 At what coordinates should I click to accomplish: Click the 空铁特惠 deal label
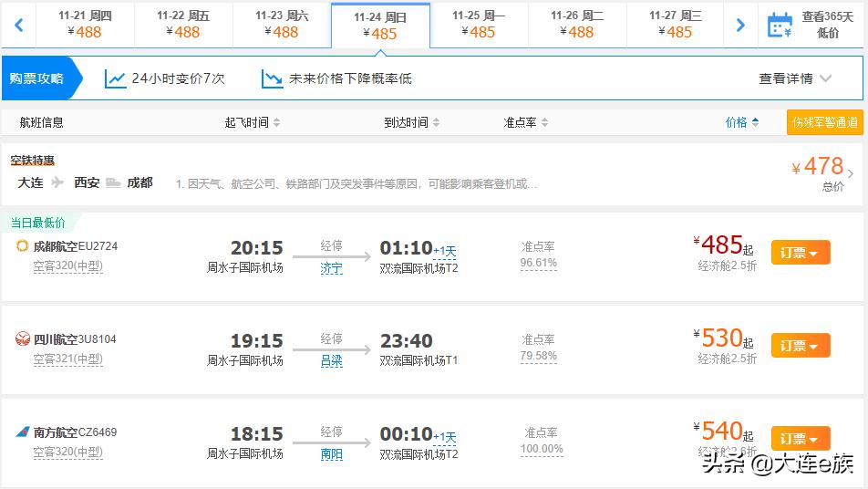[32, 161]
